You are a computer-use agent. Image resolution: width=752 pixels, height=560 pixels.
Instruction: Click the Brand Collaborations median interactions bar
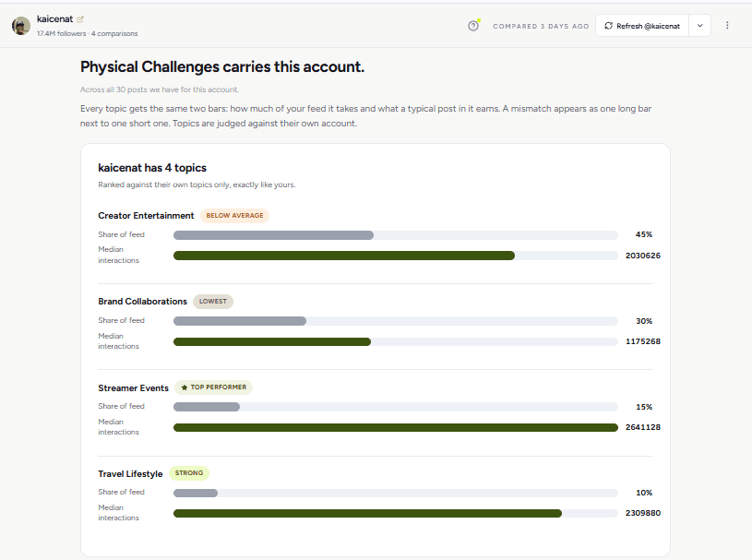click(396, 342)
